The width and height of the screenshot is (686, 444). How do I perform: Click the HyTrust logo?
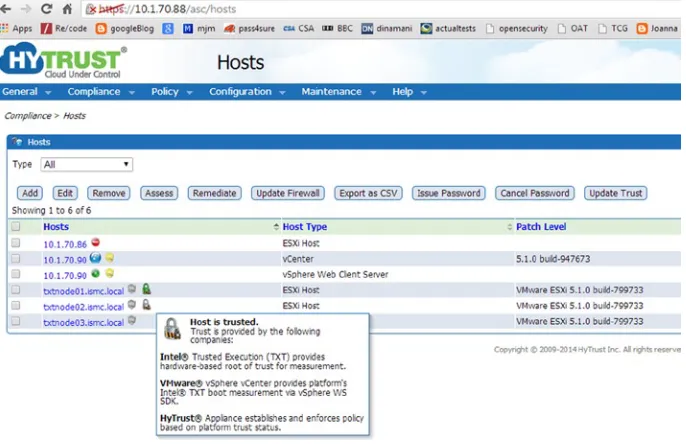coord(64,60)
